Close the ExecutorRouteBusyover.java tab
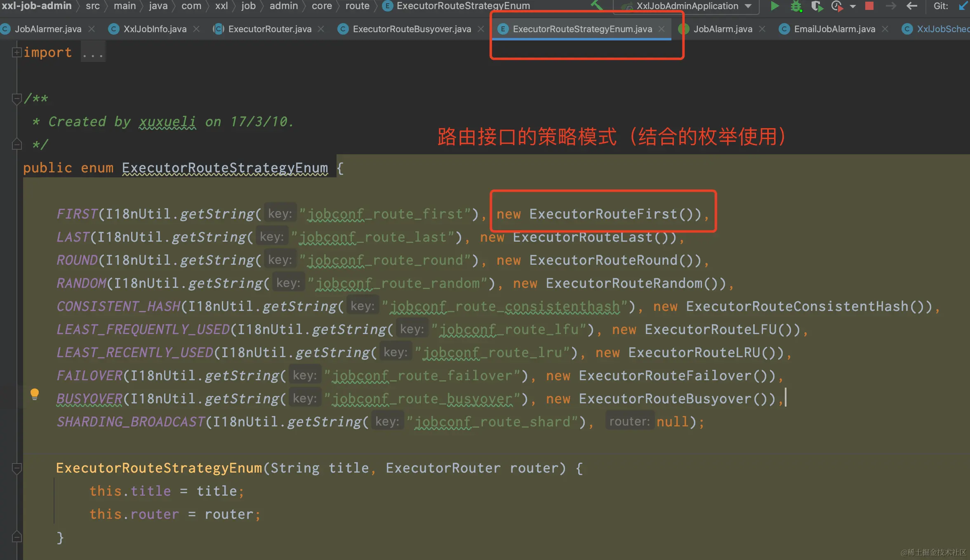 [481, 29]
